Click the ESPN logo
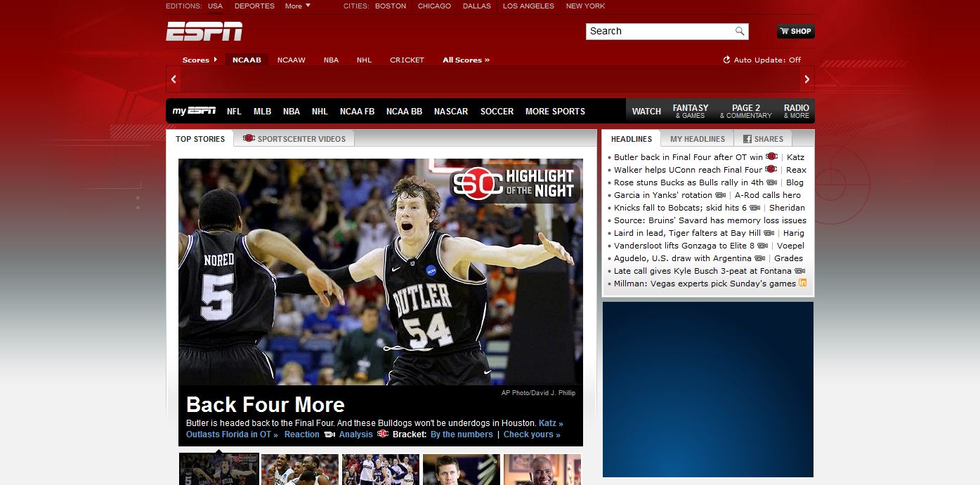The width and height of the screenshot is (980, 485). point(204,32)
